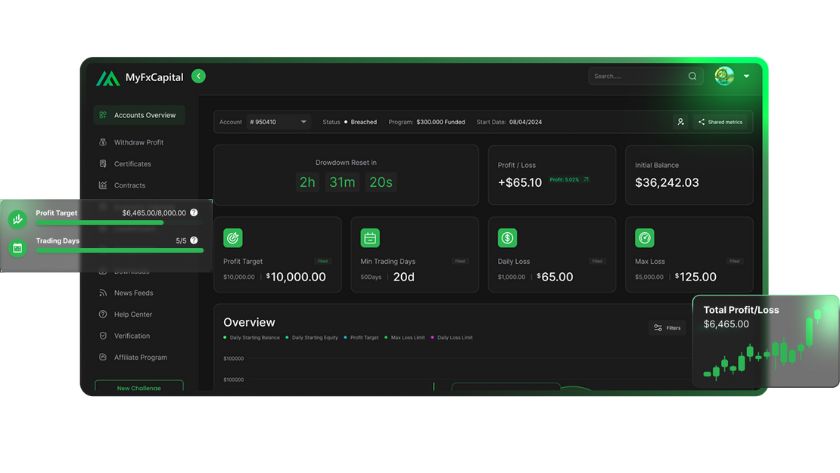The image size is (840, 473).
Task: Click Profit Target help question mark
Action: point(194,213)
